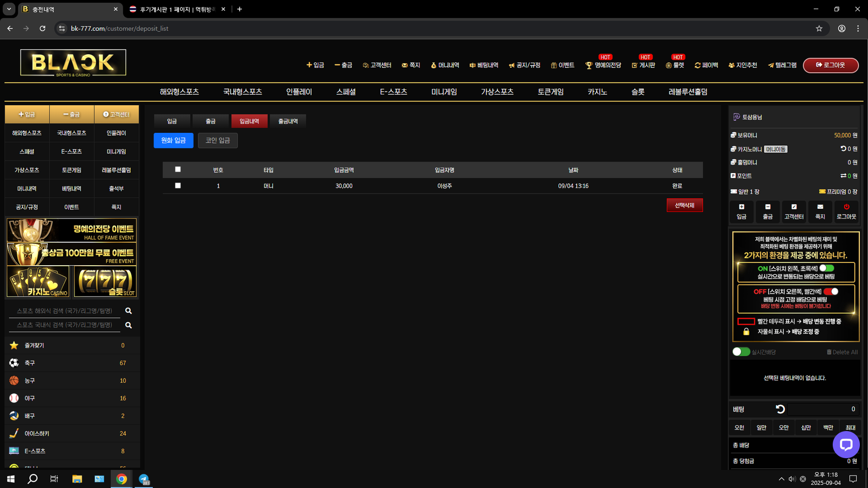Open the live chat bubble icon

tap(846, 445)
